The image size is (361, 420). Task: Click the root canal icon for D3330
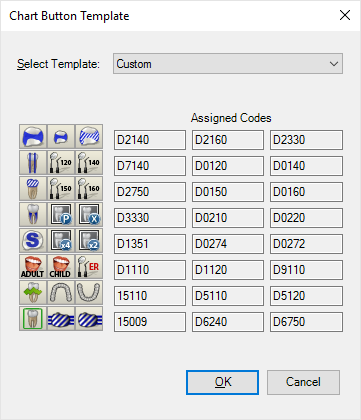(33, 215)
